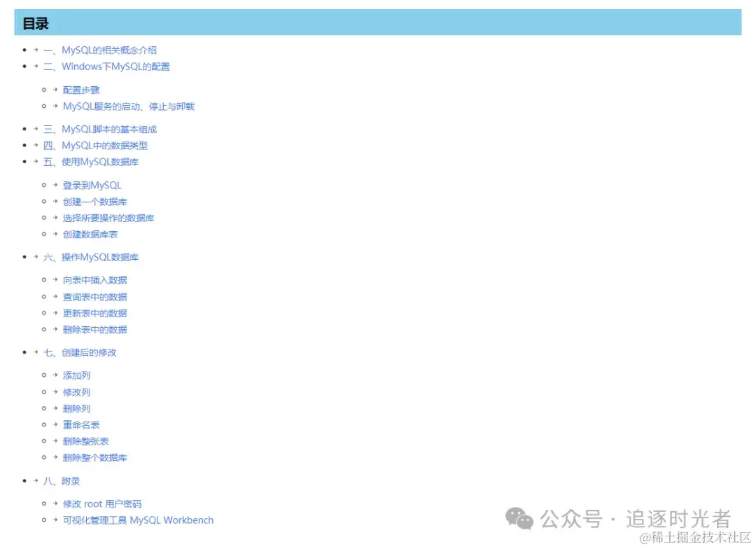Open 'MySQL服务的启动、停止与卸载' link
This screenshot has width=756, height=549.
tap(129, 106)
